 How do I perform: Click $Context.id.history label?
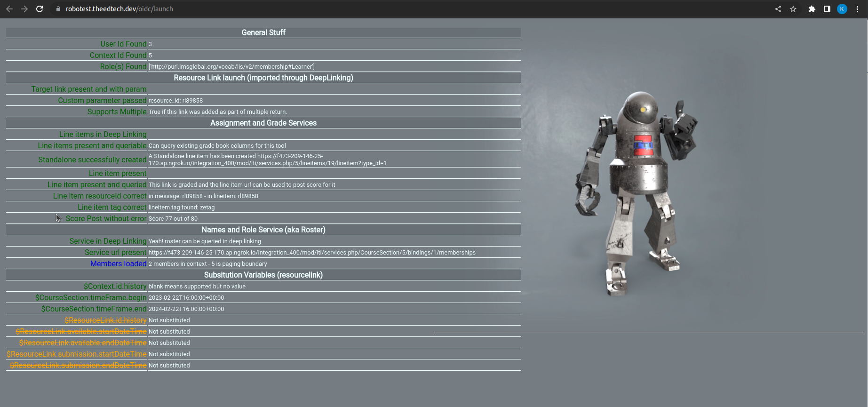coord(115,286)
